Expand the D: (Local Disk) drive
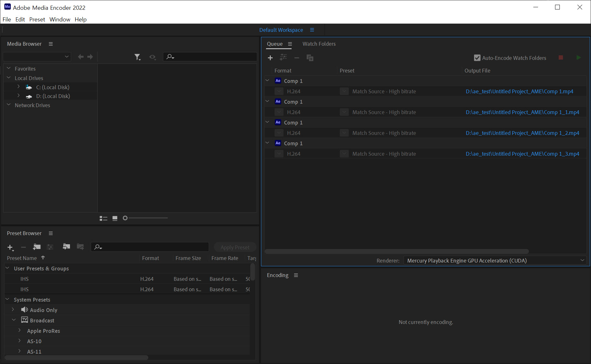The height and width of the screenshot is (364, 591). pos(19,96)
